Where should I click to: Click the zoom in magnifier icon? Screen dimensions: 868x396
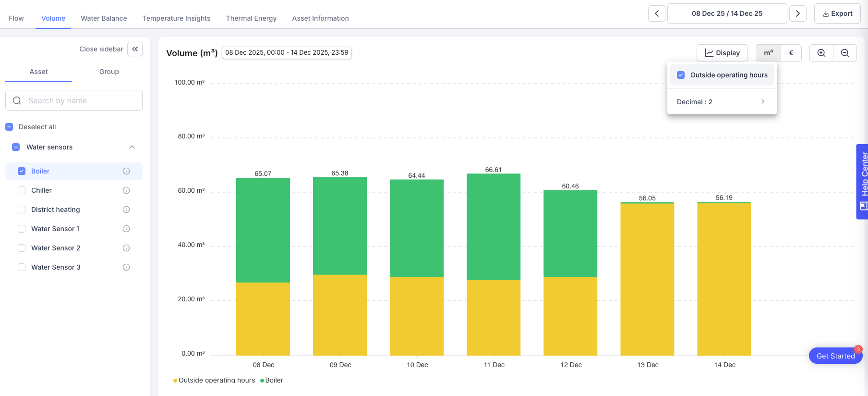[821, 53]
